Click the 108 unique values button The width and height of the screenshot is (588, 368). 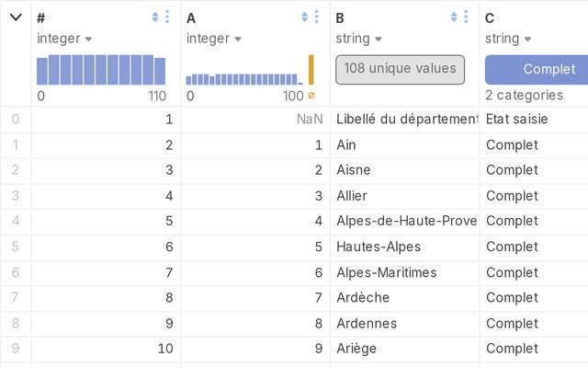[x=401, y=69]
